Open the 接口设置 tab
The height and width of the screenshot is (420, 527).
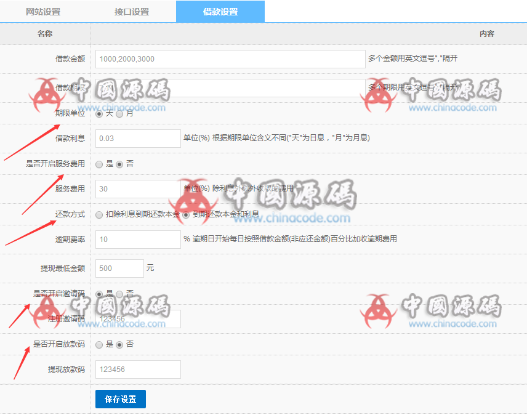pyautogui.click(x=132, y=11)
